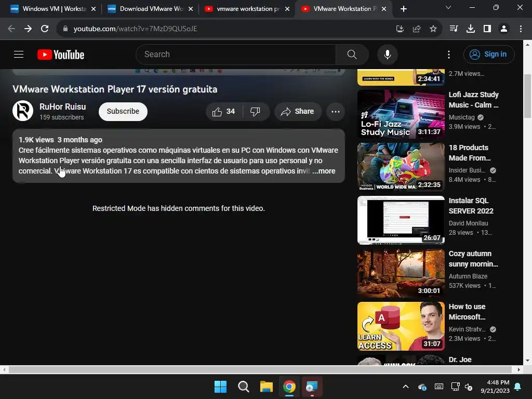Like the video with thumbs up
This screenshot has width=532, height=399.
pos(223,111)
